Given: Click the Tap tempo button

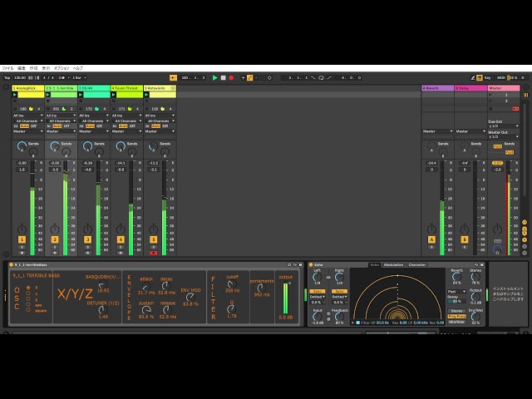Looking at the screenshot, I should [x=7, y=77].
